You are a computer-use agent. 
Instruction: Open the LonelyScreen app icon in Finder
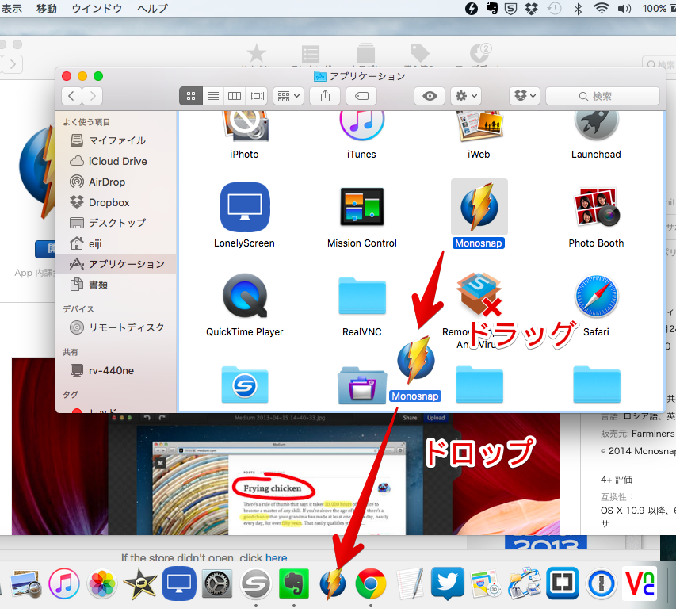pos(244,206)
